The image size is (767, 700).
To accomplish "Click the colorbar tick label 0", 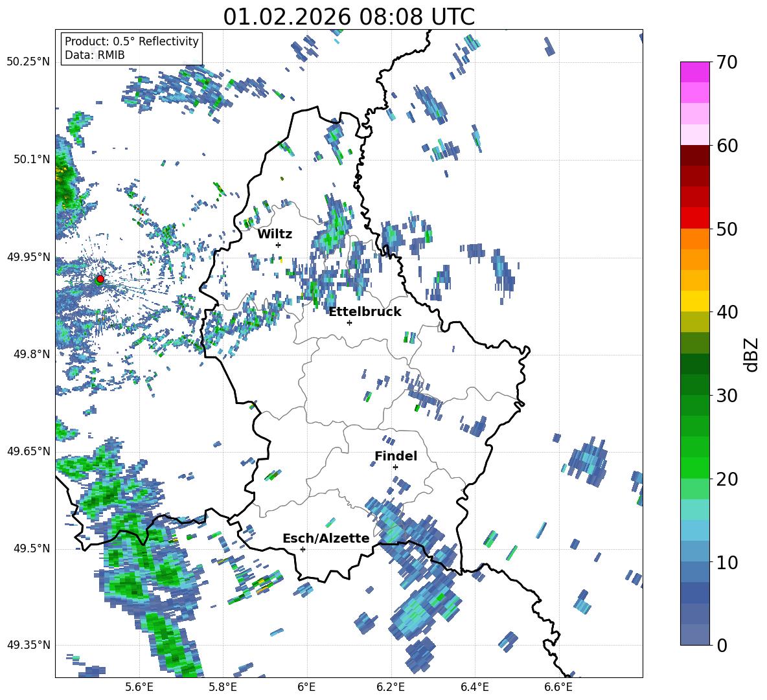I will (722, 645).
